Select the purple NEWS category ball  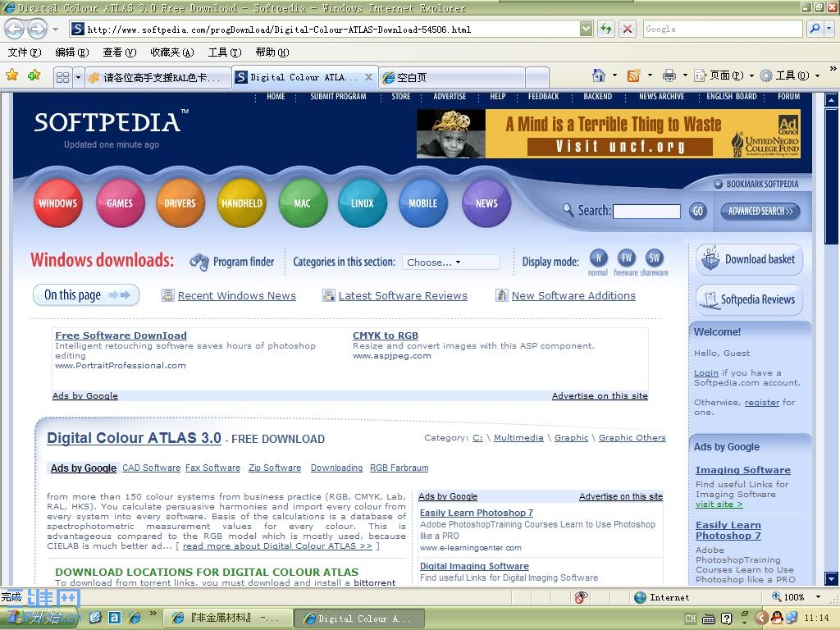pos(486,203)
